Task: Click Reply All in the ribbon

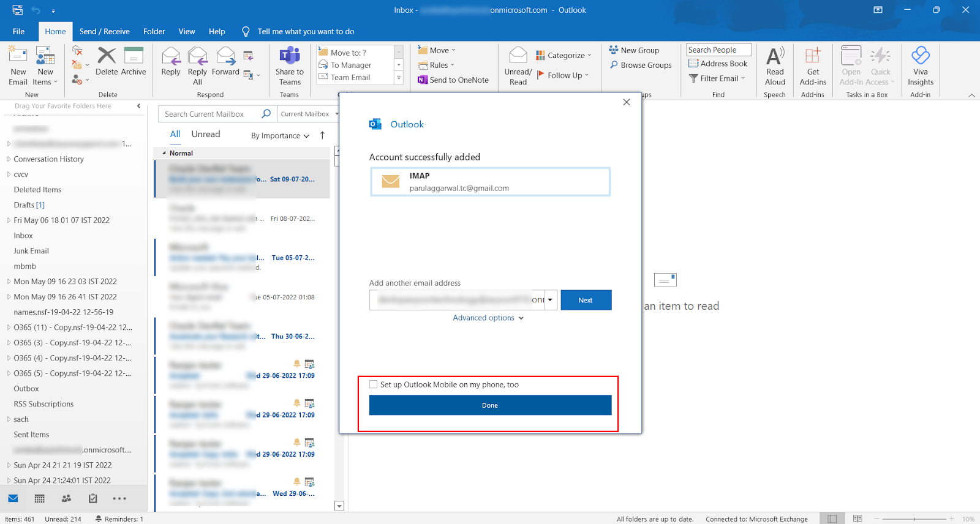Action: point(197,66)
